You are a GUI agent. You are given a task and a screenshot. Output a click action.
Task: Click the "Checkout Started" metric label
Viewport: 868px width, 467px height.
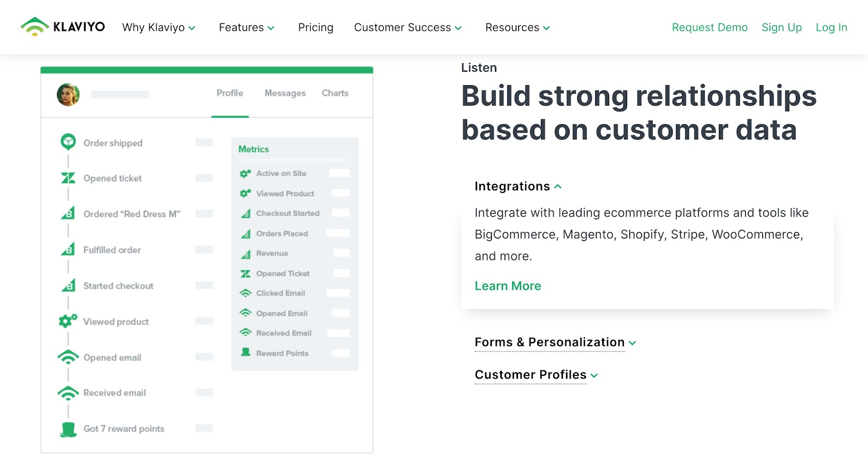[x=288, y=213]
